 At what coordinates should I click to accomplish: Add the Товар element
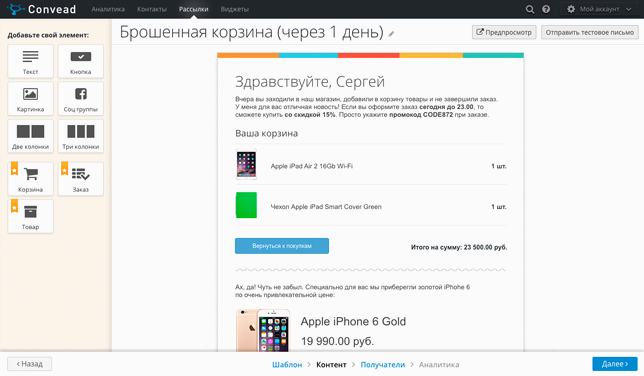[x=30, y=216]
